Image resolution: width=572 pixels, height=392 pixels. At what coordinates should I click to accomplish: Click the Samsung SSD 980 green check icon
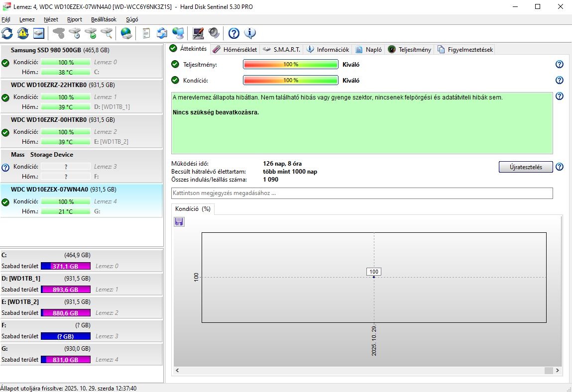pos(5,63)
